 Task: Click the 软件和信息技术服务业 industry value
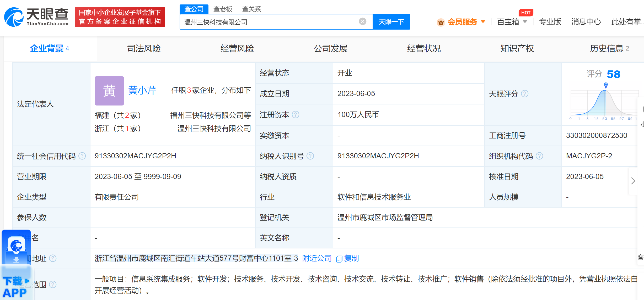coord(374,197)
